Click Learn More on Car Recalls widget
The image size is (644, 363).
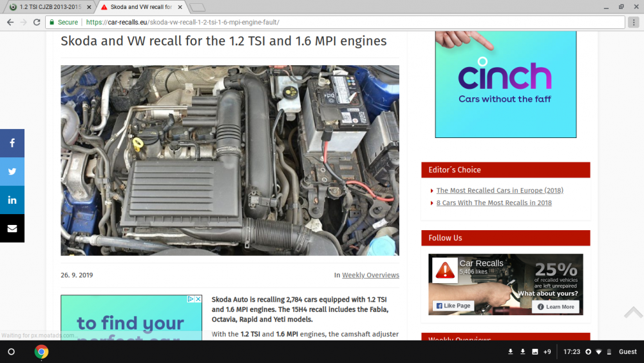[556, 307]
